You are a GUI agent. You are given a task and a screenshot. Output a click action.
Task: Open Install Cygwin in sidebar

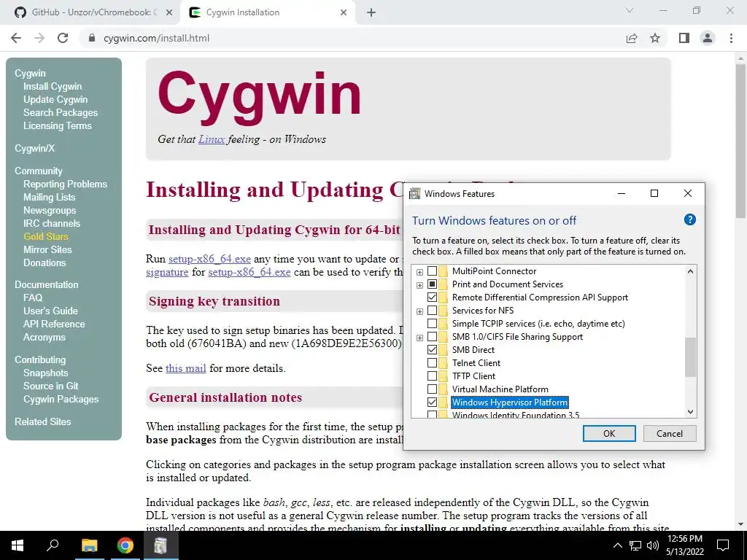coord(53,86)
